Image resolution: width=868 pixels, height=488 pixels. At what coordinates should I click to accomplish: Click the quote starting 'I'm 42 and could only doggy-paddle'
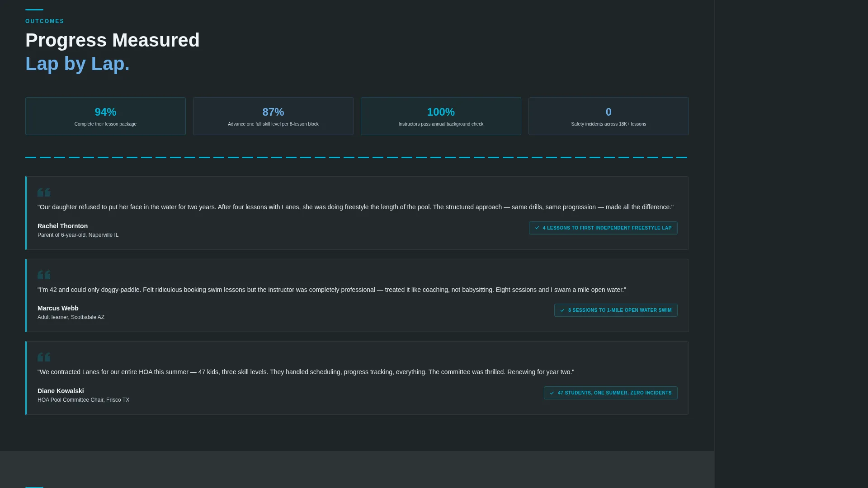[x=332, y=290]
